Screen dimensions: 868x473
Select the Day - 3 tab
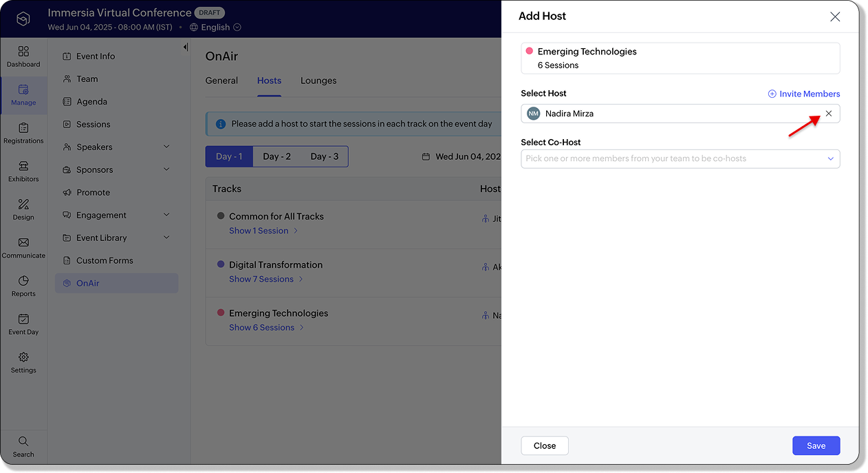pyautogui.click(x=324, y=156)
